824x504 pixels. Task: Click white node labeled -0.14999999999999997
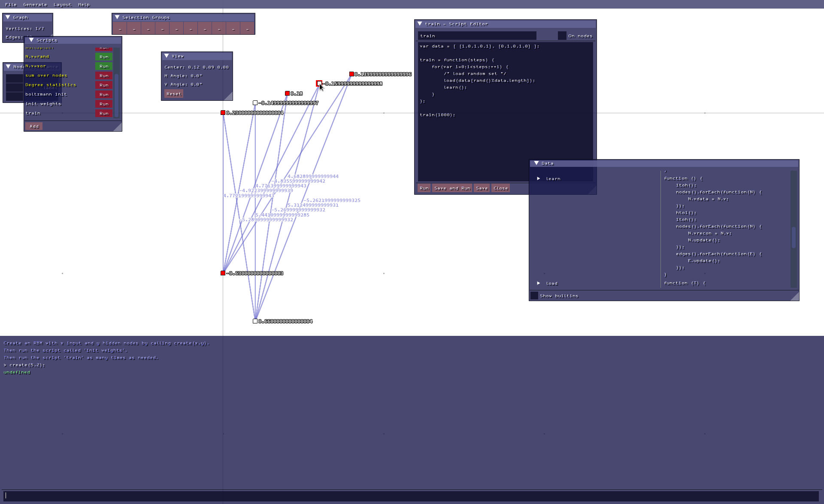click(x=255, y=103)
